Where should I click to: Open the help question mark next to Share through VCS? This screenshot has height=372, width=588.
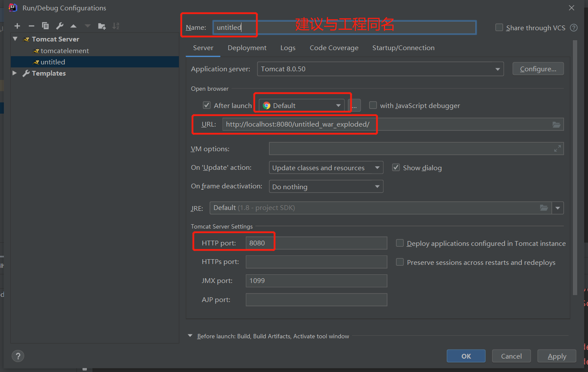pos(574,28)
